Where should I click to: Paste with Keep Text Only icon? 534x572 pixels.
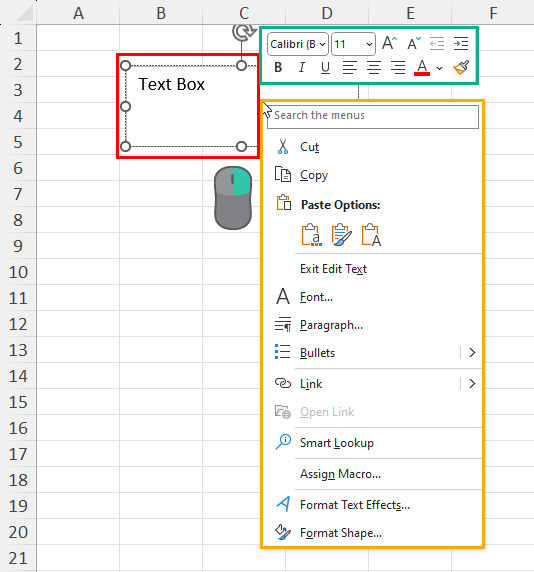click(x=371, y=235)
